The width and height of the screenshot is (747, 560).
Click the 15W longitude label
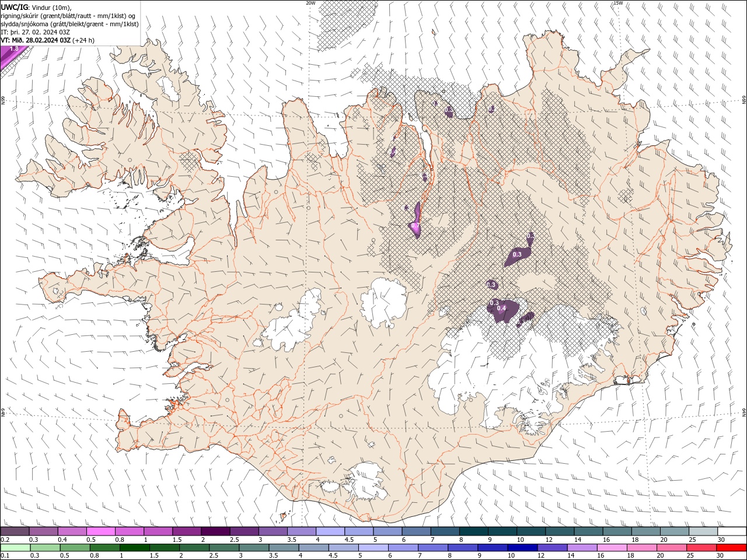pos(618,3)
